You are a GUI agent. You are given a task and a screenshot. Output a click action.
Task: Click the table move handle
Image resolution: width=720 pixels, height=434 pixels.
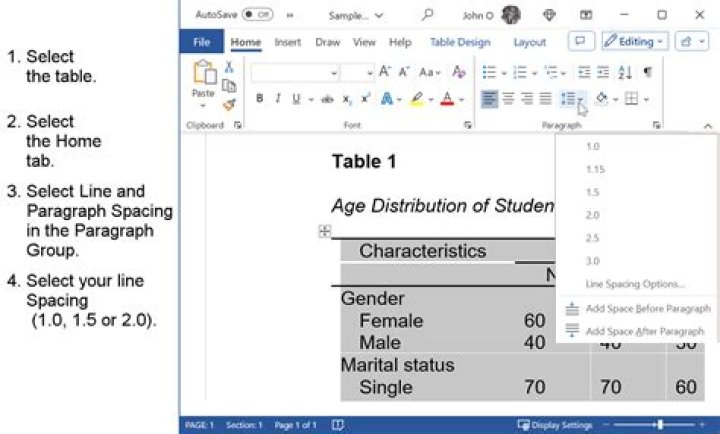pos(324,231)
